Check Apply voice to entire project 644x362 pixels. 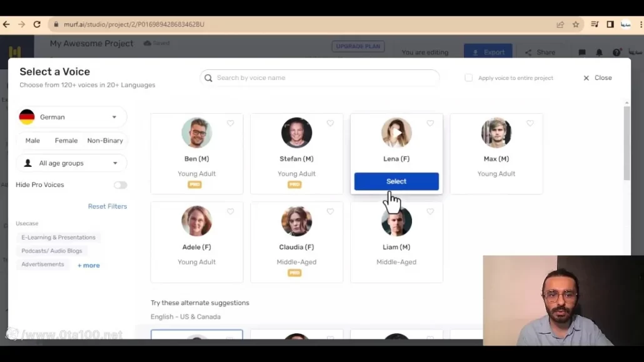pos(468,78)
